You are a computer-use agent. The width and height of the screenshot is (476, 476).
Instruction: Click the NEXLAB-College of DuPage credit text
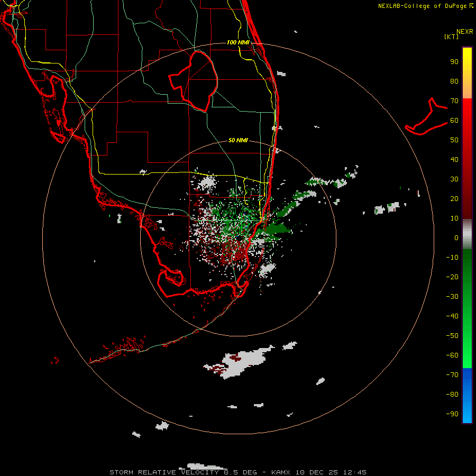[x=425, y=6]
